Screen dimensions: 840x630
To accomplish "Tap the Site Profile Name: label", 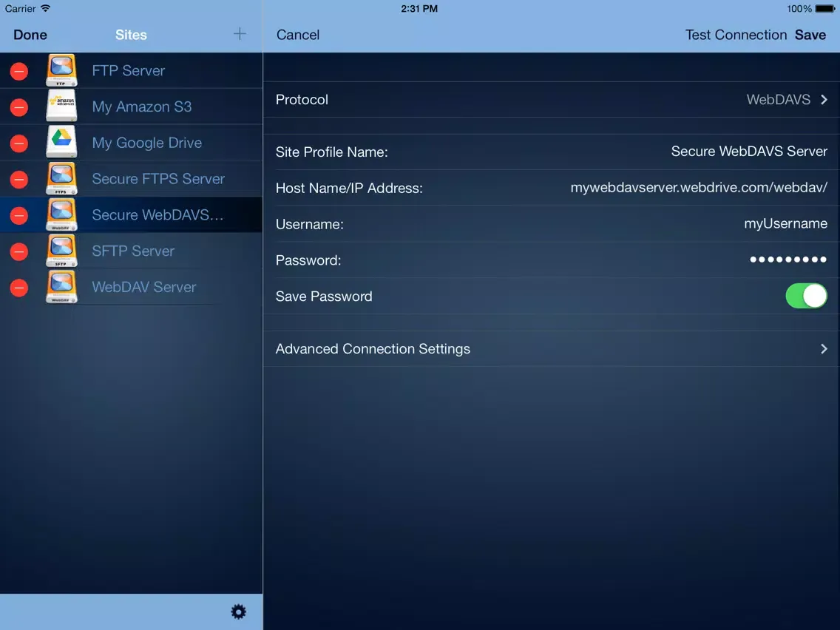I will (x=331, y=152).
